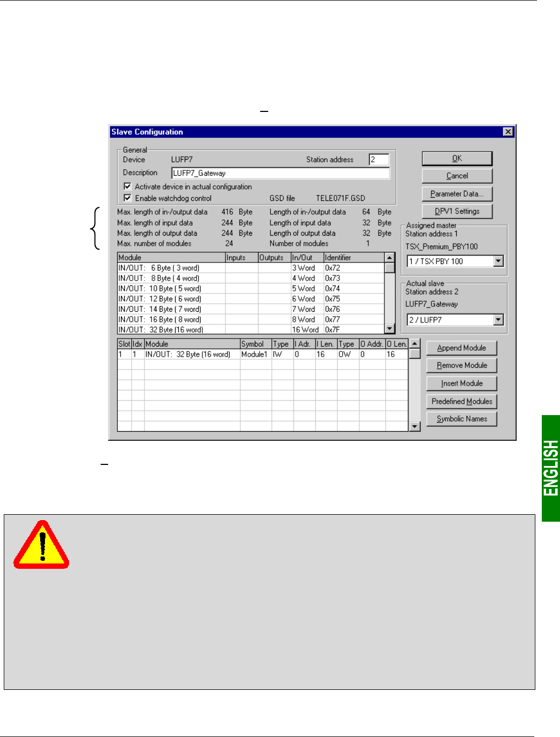
Task: Click Insert Module button
Action: (461, 383)
